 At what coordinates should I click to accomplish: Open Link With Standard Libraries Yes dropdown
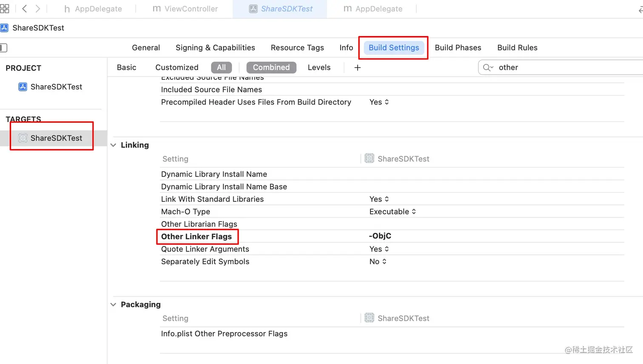pyautogui.click(x=379, y=199)
